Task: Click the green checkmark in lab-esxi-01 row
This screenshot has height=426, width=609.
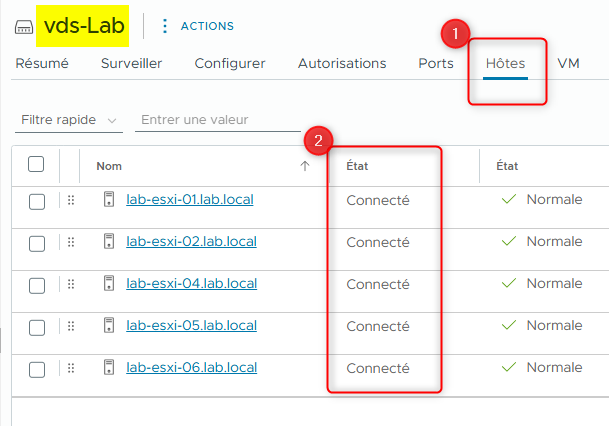Action: [509, 199]
